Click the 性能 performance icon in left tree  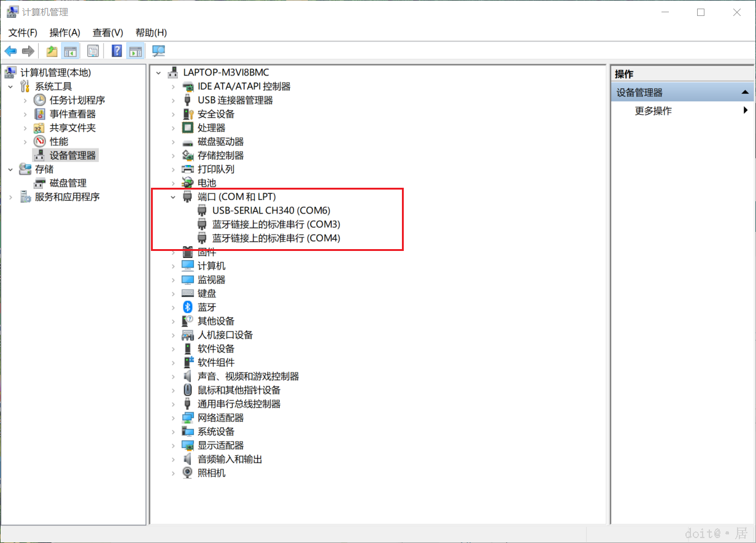[39, 142]
